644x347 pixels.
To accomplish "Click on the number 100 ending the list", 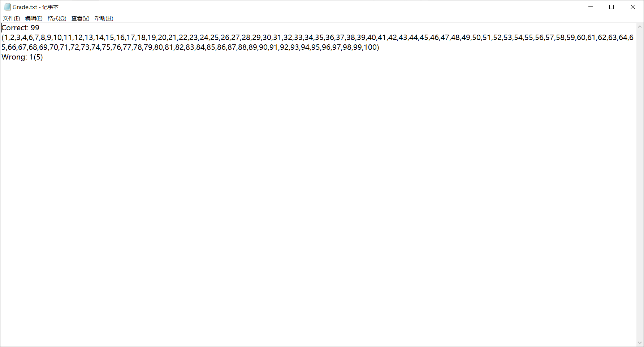I will point(370,47).
